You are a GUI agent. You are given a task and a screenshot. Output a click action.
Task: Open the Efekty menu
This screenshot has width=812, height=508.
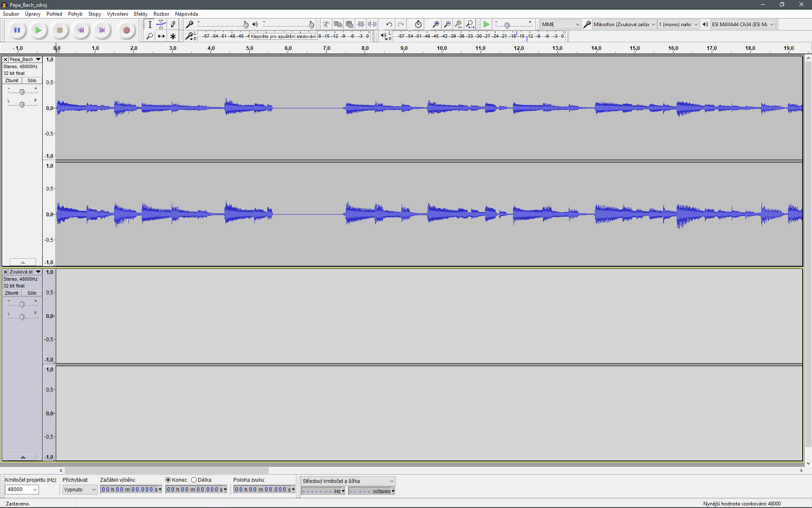141,14
